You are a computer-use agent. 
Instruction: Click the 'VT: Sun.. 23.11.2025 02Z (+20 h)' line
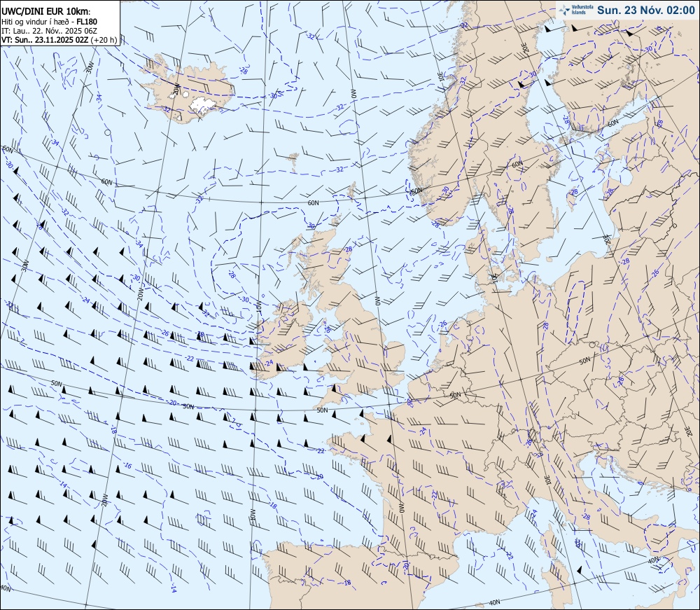59,40
